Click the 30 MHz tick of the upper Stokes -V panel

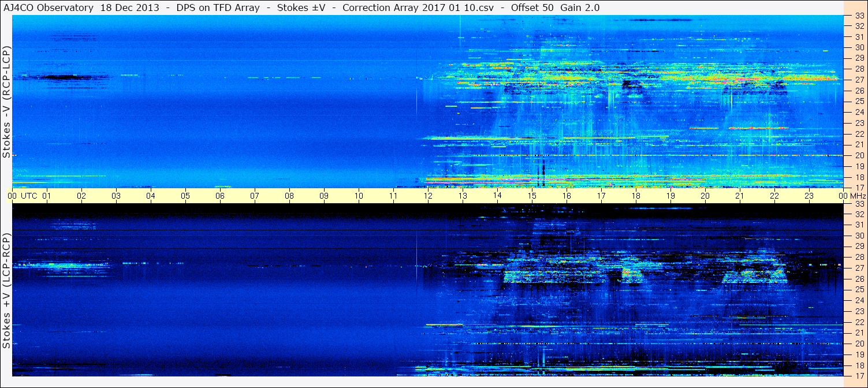point(859,47)
